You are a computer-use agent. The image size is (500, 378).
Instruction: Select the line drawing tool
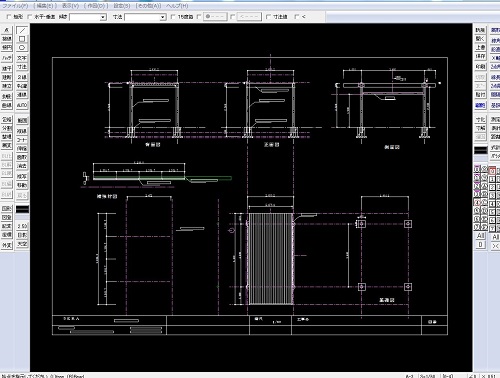(22, 30)
